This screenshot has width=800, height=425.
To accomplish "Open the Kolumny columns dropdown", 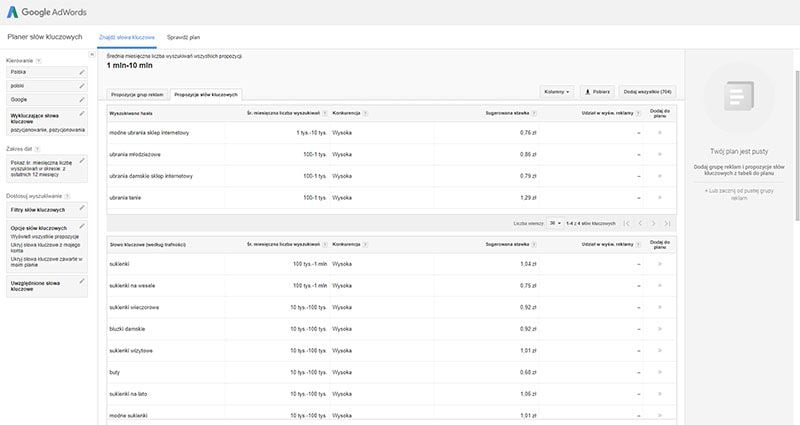I will (557, 92).
